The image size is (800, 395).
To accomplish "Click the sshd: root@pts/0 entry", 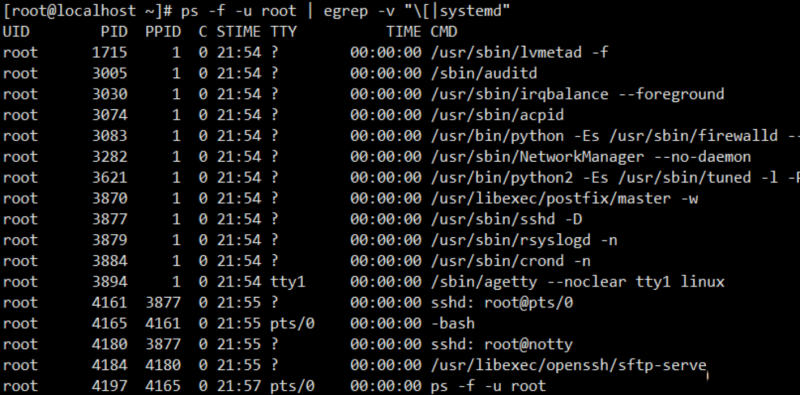I will [x=502, y=303].
